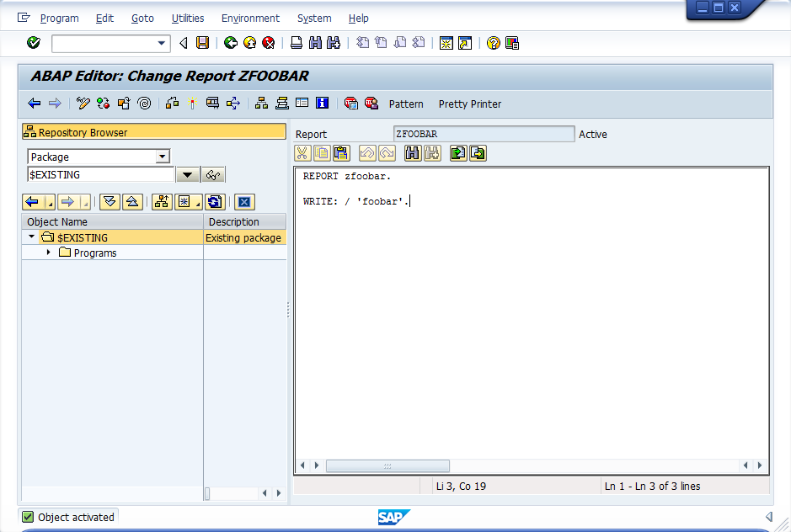
Task: Click Display Object List hierarchy icon in the application toolbar
Action: [x=261, y=104]
